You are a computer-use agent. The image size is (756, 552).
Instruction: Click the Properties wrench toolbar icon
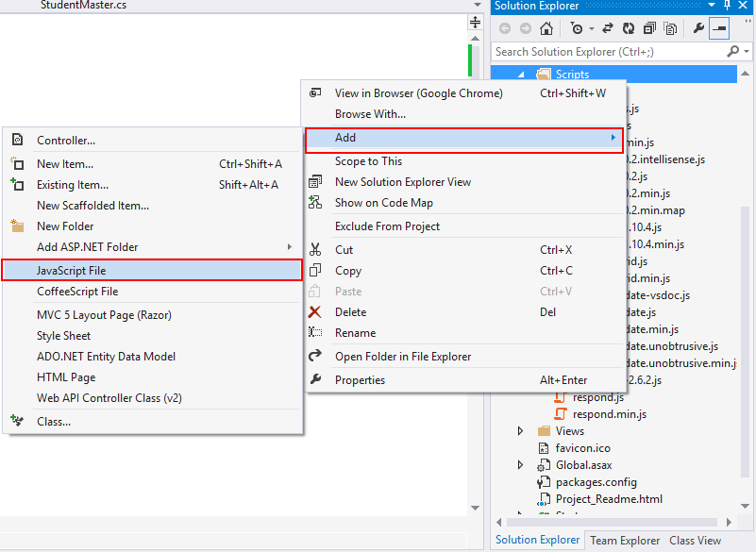click(x=698, y=28)
